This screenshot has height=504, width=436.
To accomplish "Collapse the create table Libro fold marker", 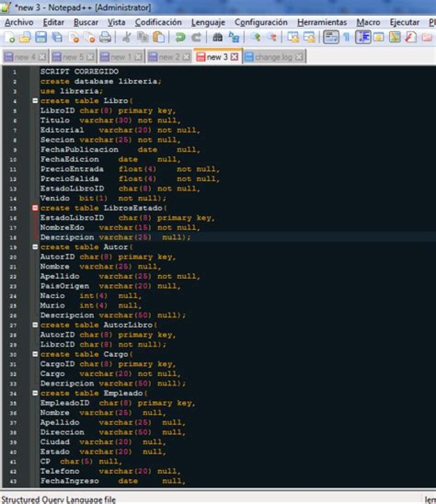I will (35, 101).
